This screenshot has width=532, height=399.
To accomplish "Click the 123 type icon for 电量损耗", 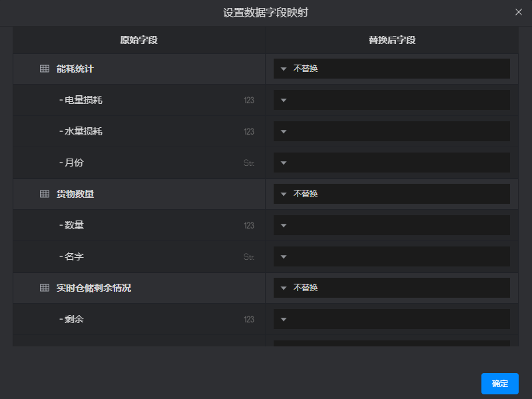I will [249, 101].
